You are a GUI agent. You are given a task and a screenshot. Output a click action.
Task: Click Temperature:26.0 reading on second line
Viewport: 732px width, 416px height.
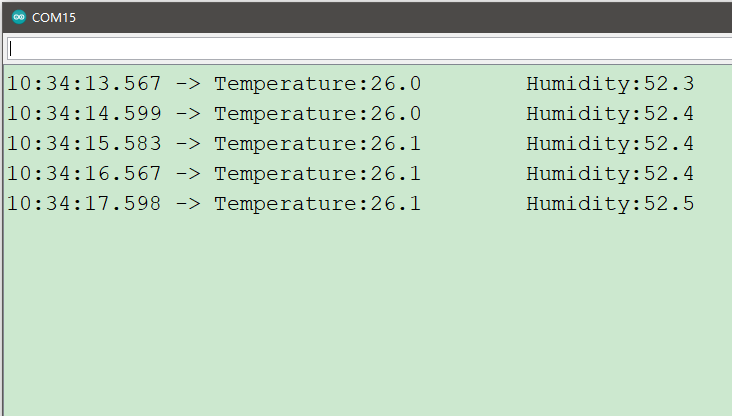(317, 114)
